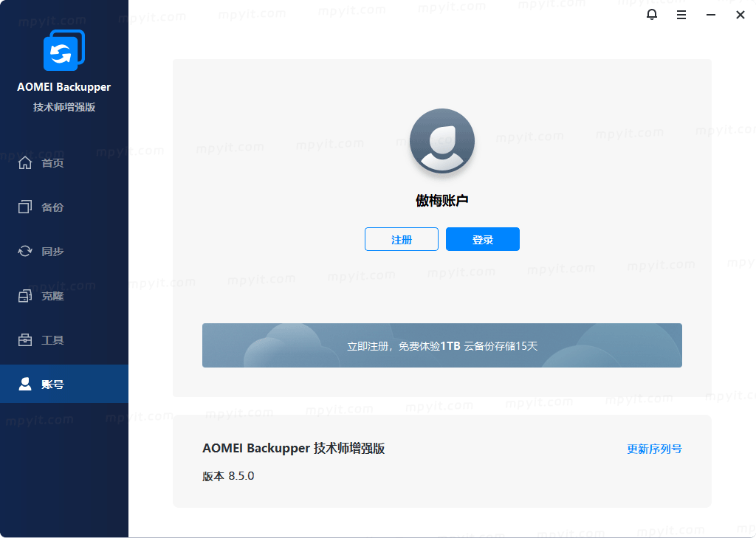Open the 克隆 clone section

coord(64,295)
